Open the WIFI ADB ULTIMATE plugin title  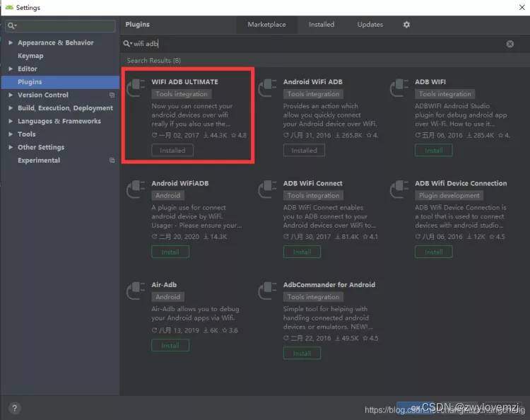click(185, 82)
